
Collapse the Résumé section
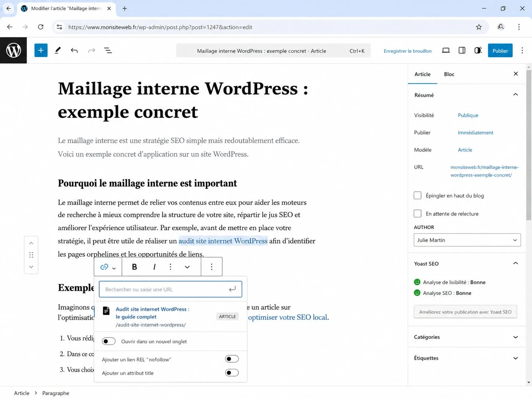(515, 95)
